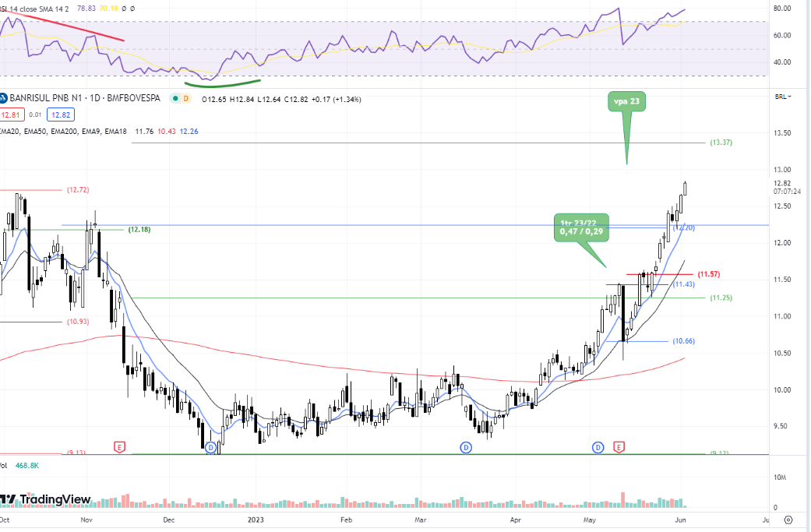Click the orange delayed-data D badge
811x532 pixels.
click(185, 98)
